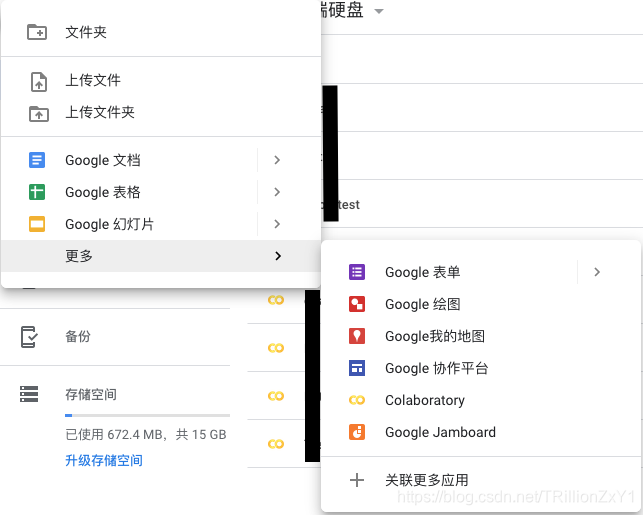Click the Google Sites icon

click(357, 368)
